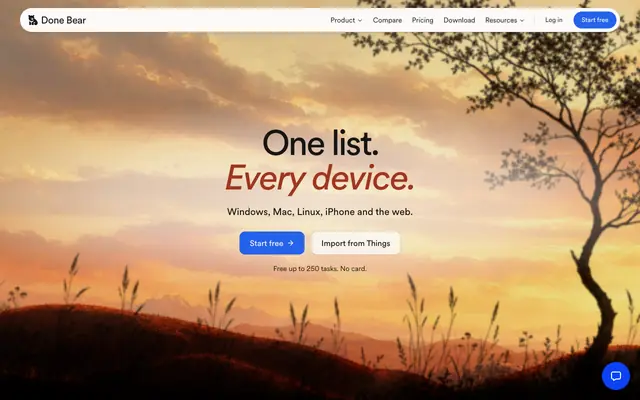Image resolution: width=640 pixels, height=400 pixels.
Task: Click the 'Free up to 250 tasks. No card.' text
Action: pyautogui.click(x=320, y=269)
